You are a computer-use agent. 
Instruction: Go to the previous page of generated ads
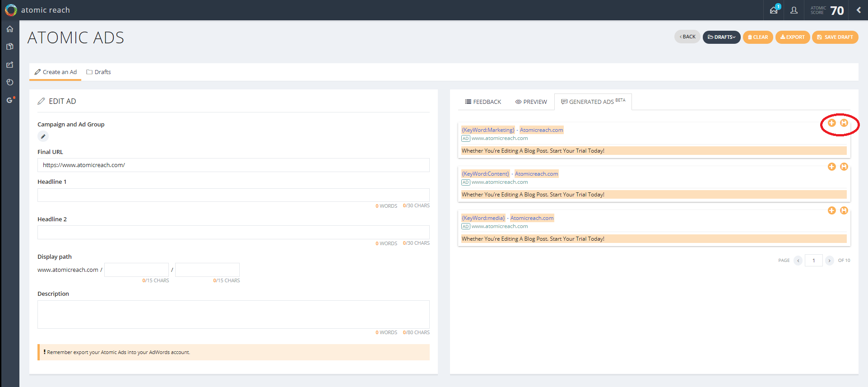798,261
